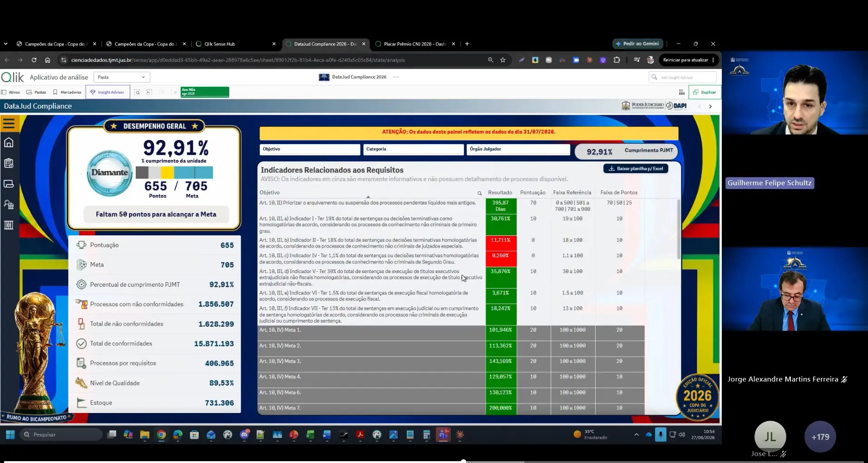Download table via Baixar planilha p/ Excel

636,169
